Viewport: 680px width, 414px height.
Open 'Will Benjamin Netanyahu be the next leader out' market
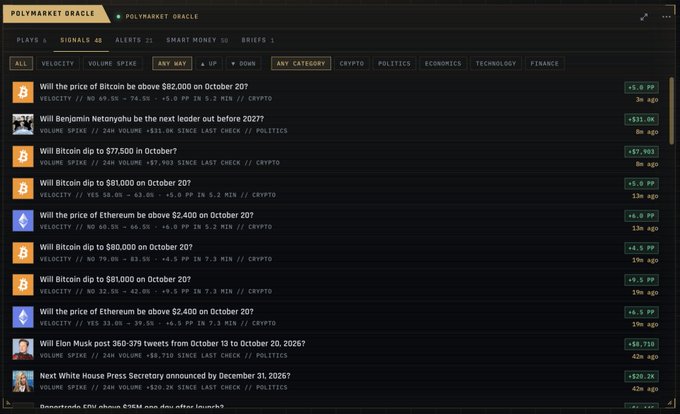click(x=152, y=119)
